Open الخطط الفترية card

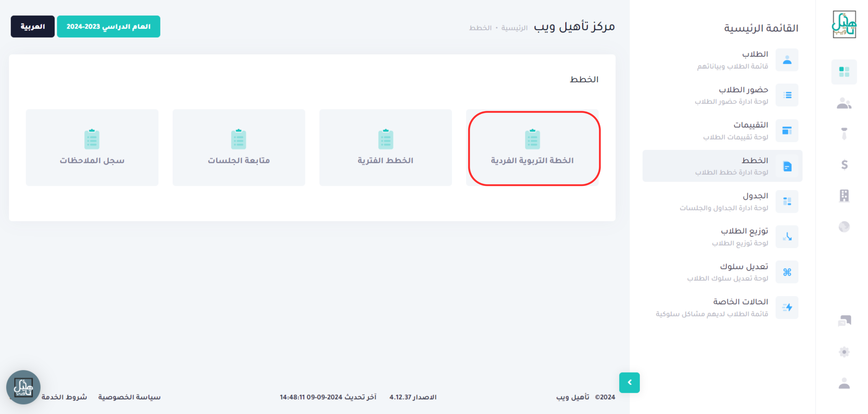click(385, 148)
